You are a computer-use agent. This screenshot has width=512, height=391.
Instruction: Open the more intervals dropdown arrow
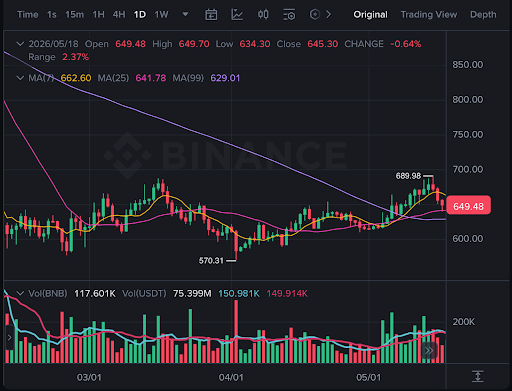[x=186, y=14]
